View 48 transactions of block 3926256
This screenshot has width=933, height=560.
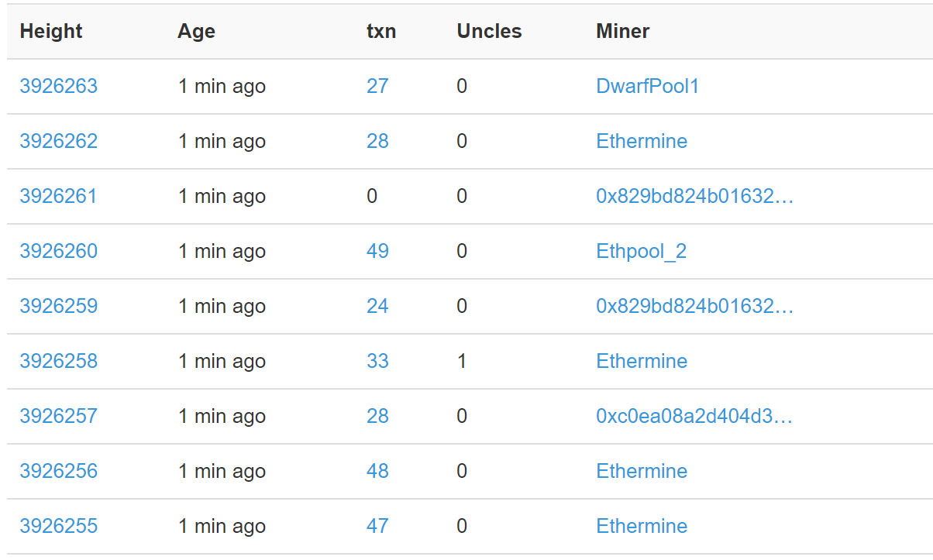coord(377,471)
